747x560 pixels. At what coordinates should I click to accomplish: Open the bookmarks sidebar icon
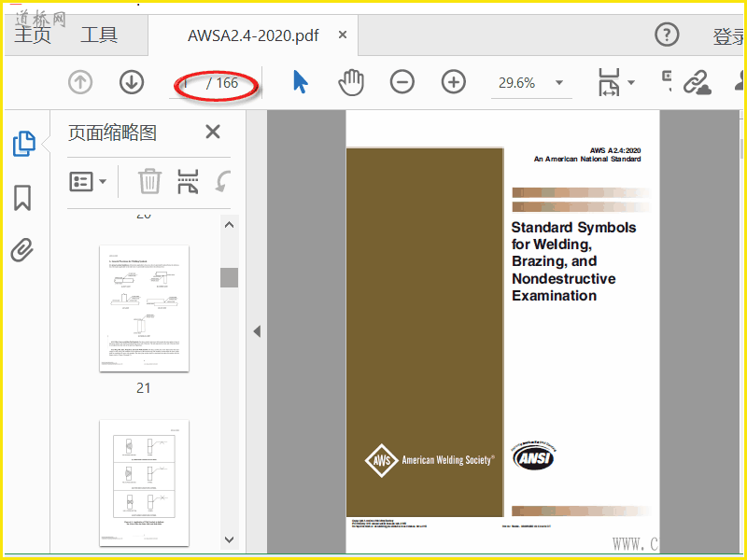(22, 198)
